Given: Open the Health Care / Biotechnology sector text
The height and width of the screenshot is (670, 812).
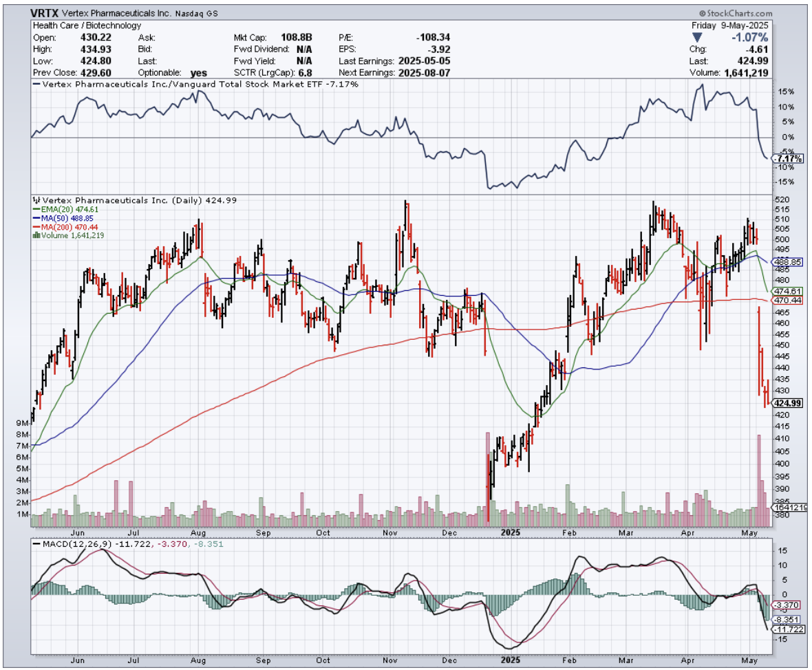Looking at the screenshot, I should click(x=87, y=25).
